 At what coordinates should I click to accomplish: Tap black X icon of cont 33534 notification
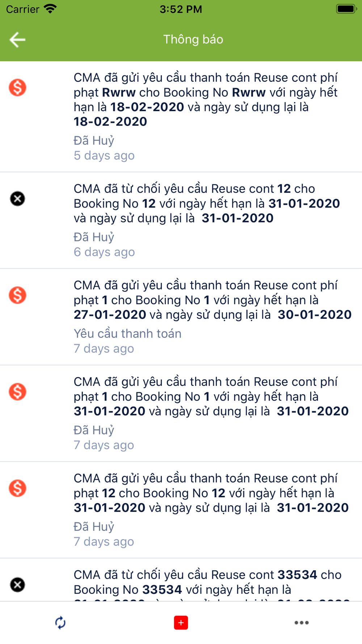17,585
